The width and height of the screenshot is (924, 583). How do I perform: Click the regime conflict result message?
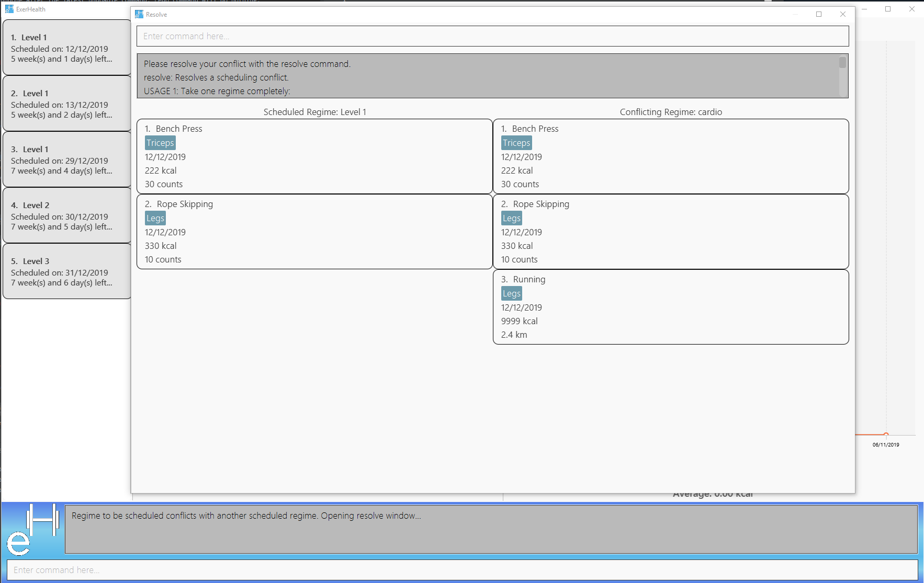[x=246, y=516]
